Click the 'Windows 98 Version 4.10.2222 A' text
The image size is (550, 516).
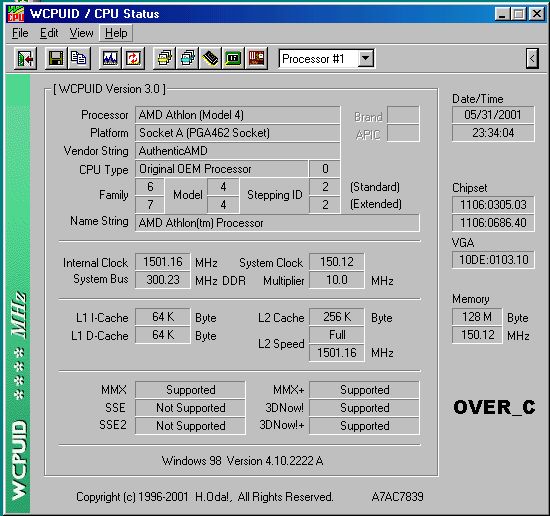coord(243,461)
